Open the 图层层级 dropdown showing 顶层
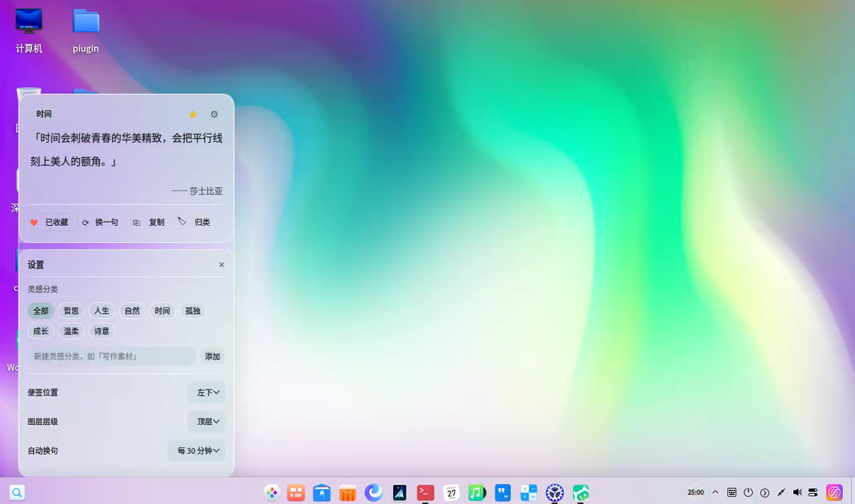 coord(206,422)
